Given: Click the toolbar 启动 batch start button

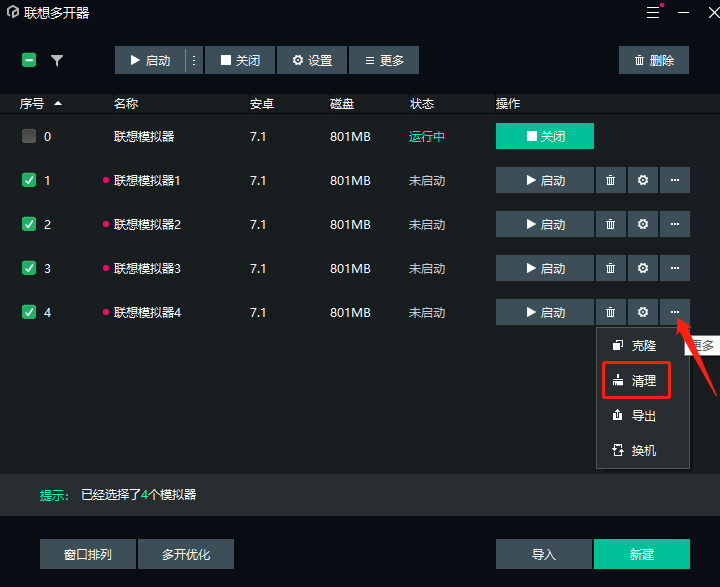Looking at the screenshot, I should (150, 60).
